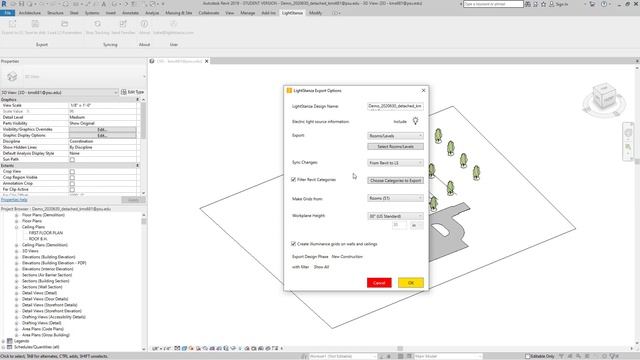Click the LightStanza user account icon
The image size is (640, 360).
pos(173,24)
